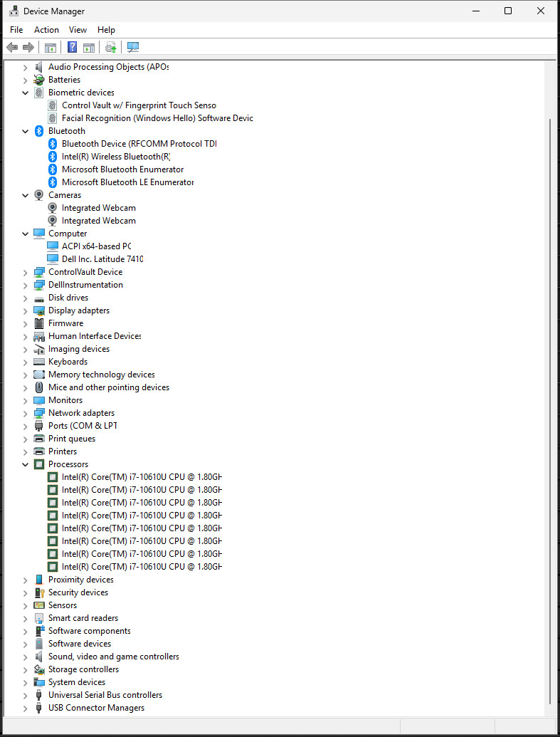560x737 pixels.
Task: Select Intel(R) Wireless Bluetooth(R) device
Action: click(x=116, y=157)
